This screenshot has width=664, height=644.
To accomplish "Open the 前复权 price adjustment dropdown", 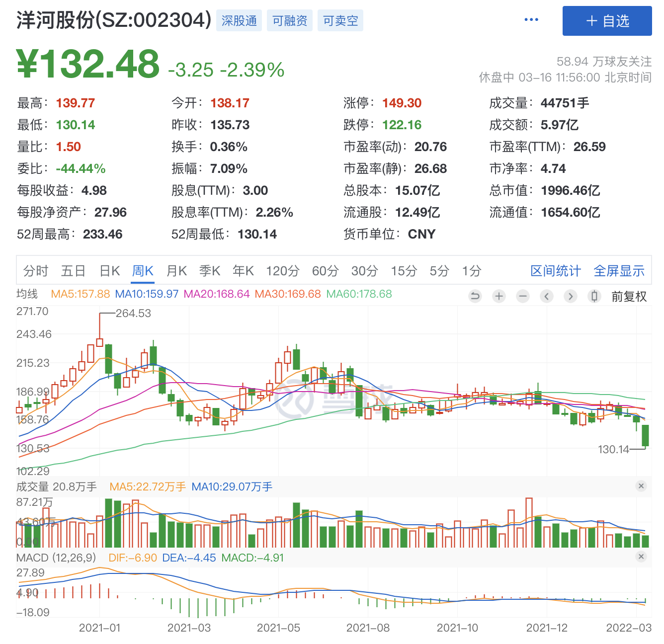I will pos(629,297).
